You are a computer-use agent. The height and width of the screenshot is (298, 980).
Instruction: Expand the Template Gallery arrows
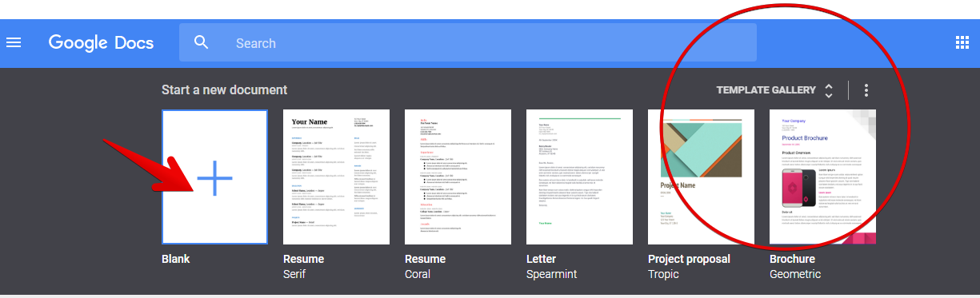[829, 90]
